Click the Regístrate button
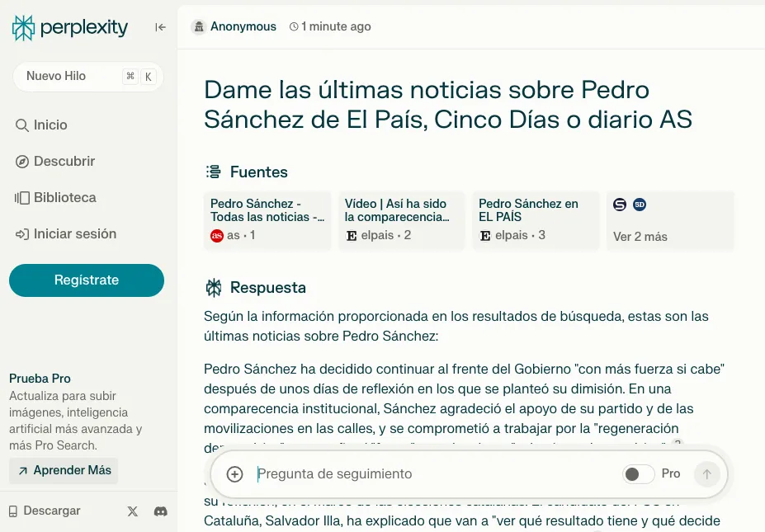The height and width of the screenshot is (532, 765). pos(87,280)
